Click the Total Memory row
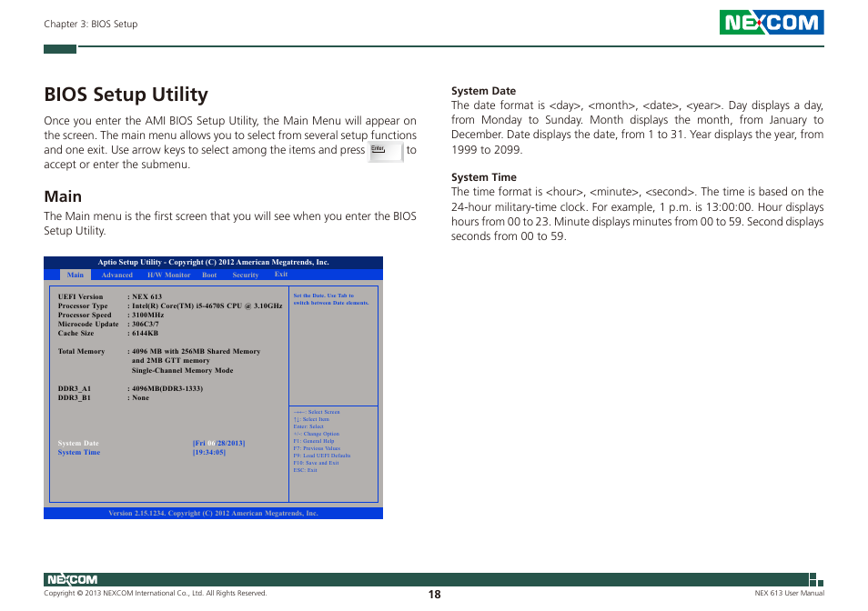Screen dimensions: 868x611 159,352
